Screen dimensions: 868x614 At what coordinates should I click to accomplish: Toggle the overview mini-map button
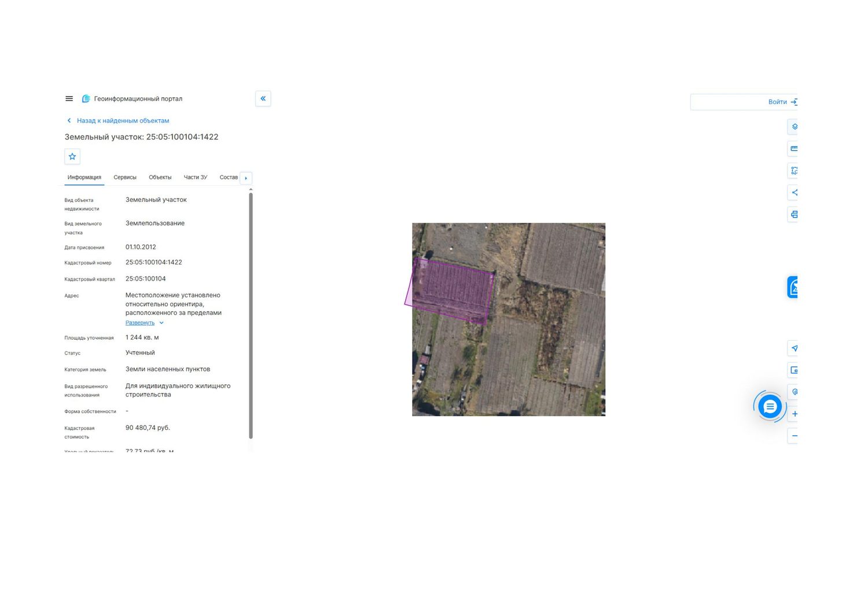click(x=794, y=370)
